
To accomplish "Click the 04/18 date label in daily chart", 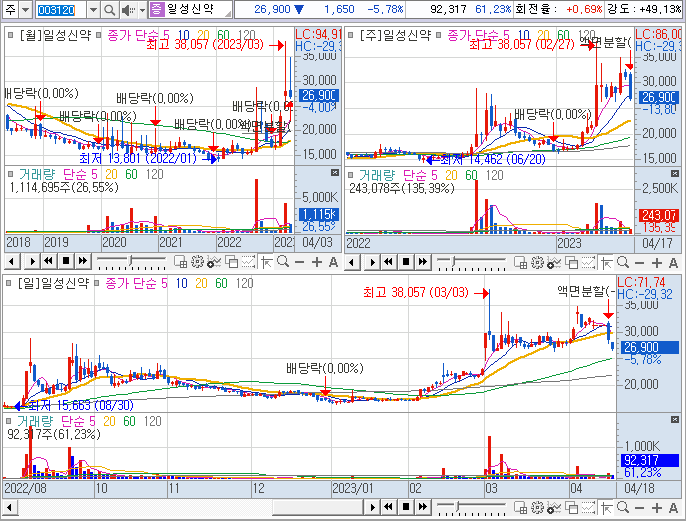I will tap(639, 488).
